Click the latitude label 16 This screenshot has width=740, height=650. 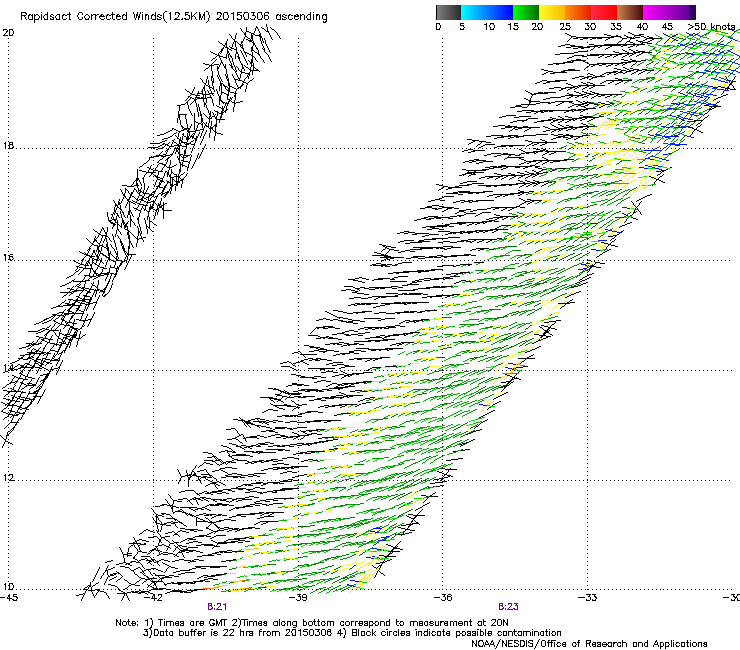coord(8,258)
